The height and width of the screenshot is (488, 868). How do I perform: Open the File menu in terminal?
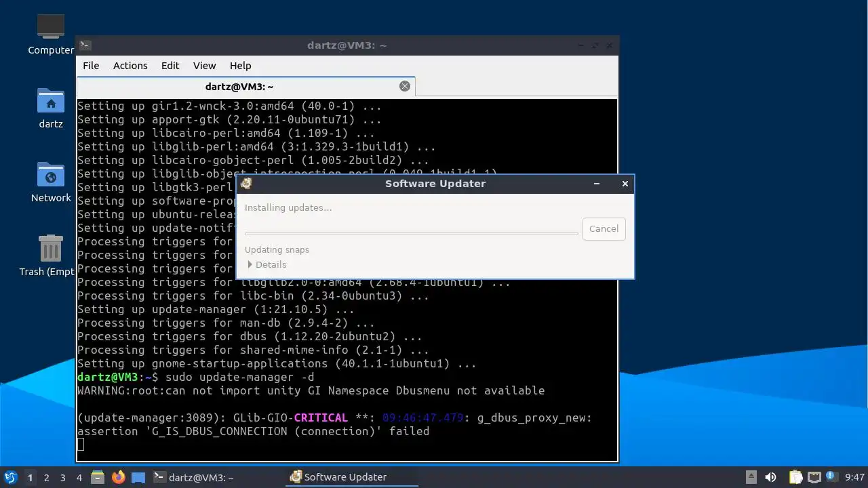coord(91,66)
